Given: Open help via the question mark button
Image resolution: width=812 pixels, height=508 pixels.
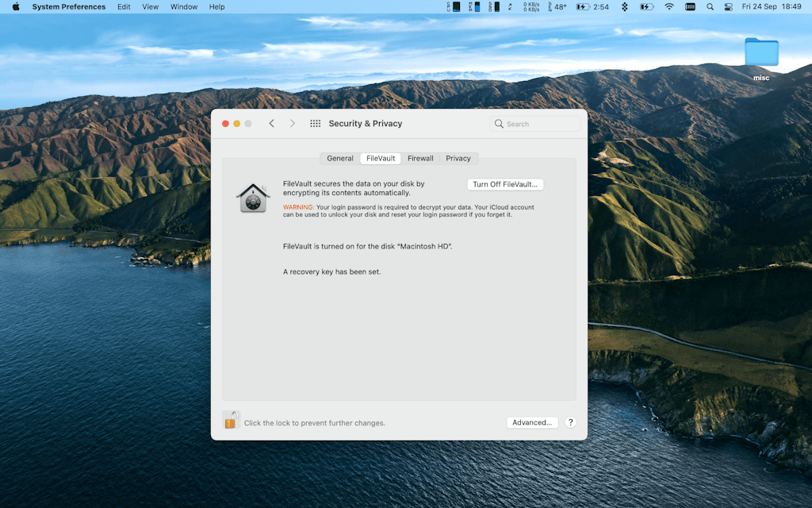Looking at the screenshot, I should coord(570,421).
